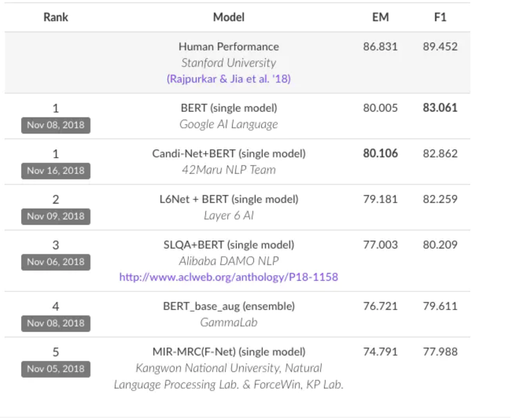Select the Model column header
Screen dimensions: 512x420
click(229, 17)
